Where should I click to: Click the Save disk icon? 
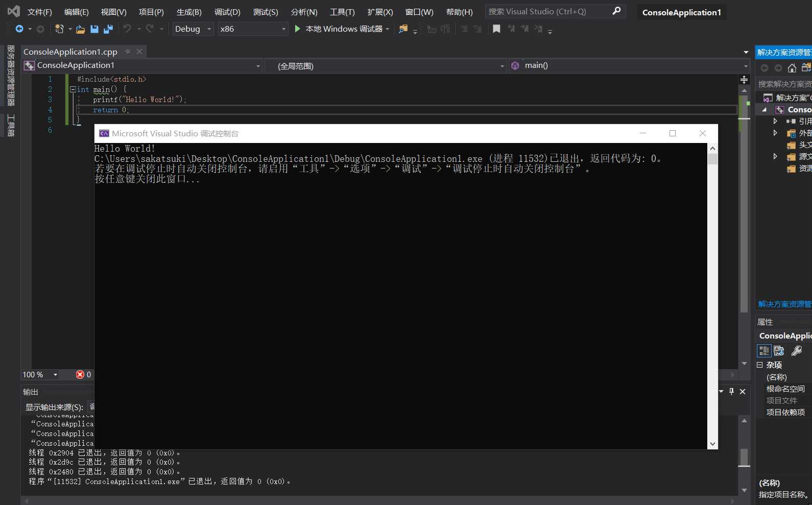[x=94, y=29]
